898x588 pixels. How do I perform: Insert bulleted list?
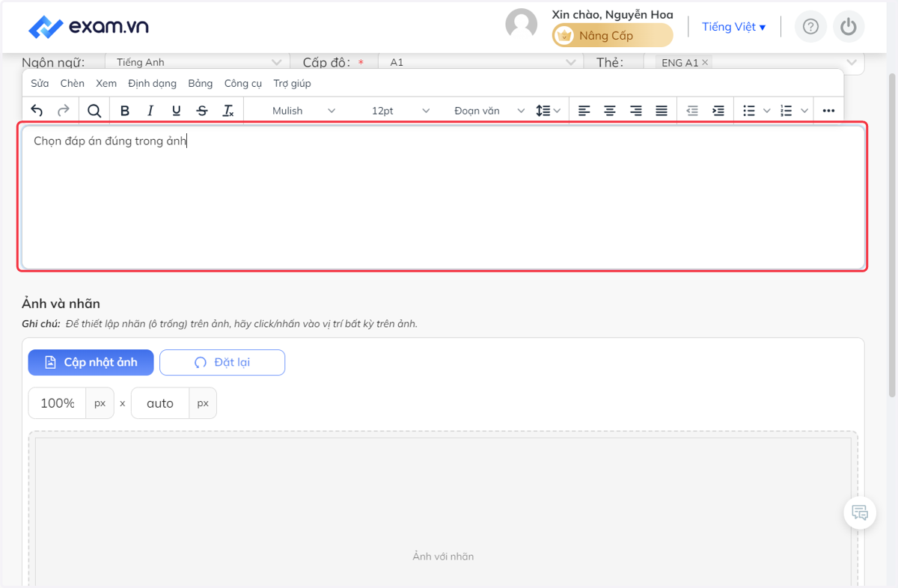tap(749, 111)
